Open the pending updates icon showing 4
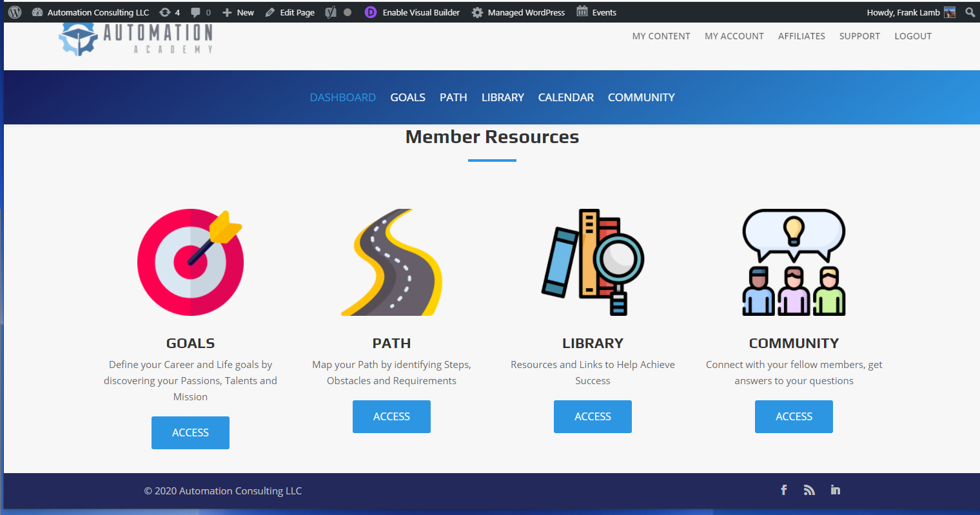The image size is (980, 515). tap(170, 12)
